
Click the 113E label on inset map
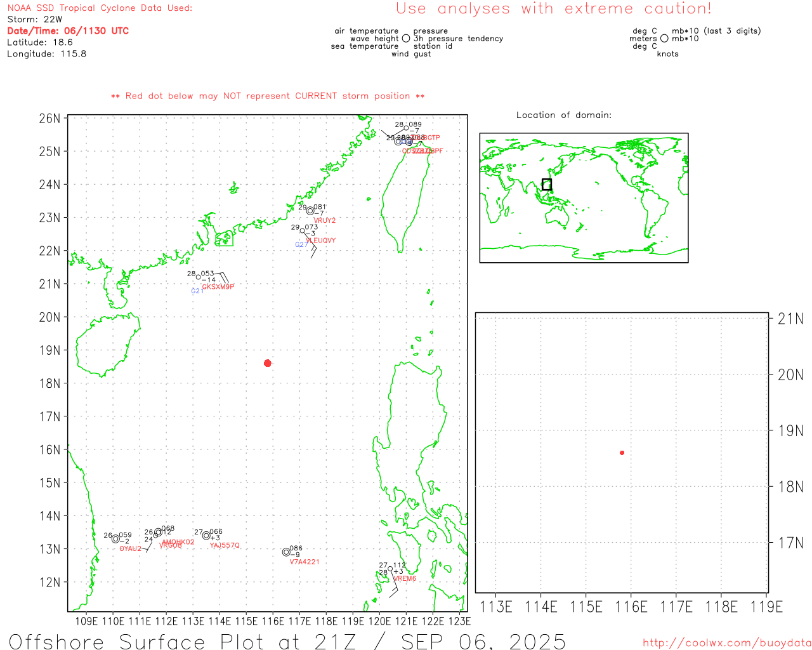click(496, 607)
